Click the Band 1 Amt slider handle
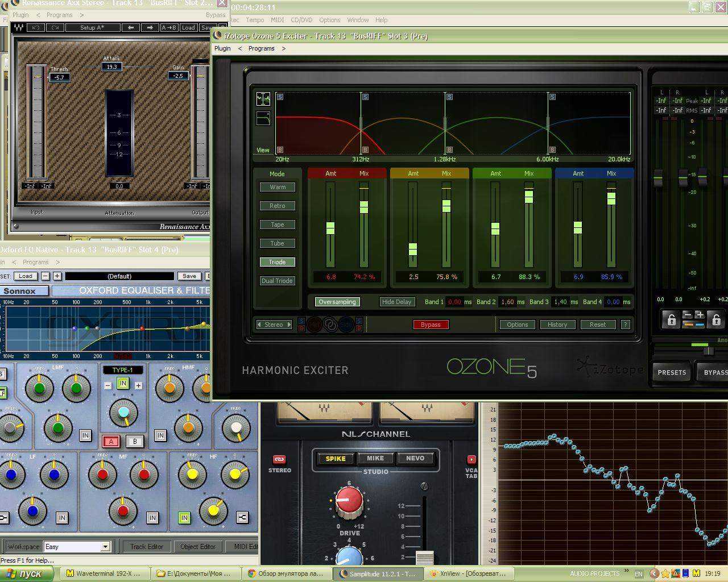Image resolution: width=728 pixels, height=582 pixels. (x=330, y=228)
